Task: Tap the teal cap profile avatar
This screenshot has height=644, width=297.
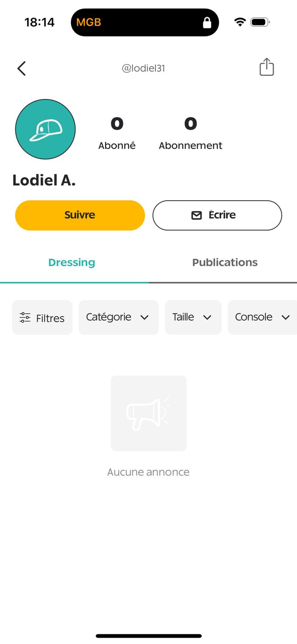Action: click(45, 129)
